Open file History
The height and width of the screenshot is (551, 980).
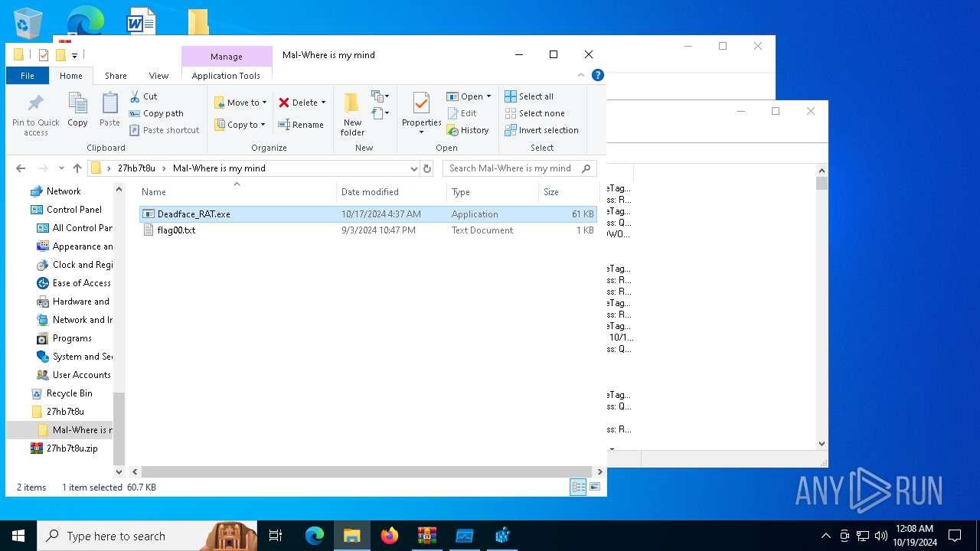pos(468,130)
